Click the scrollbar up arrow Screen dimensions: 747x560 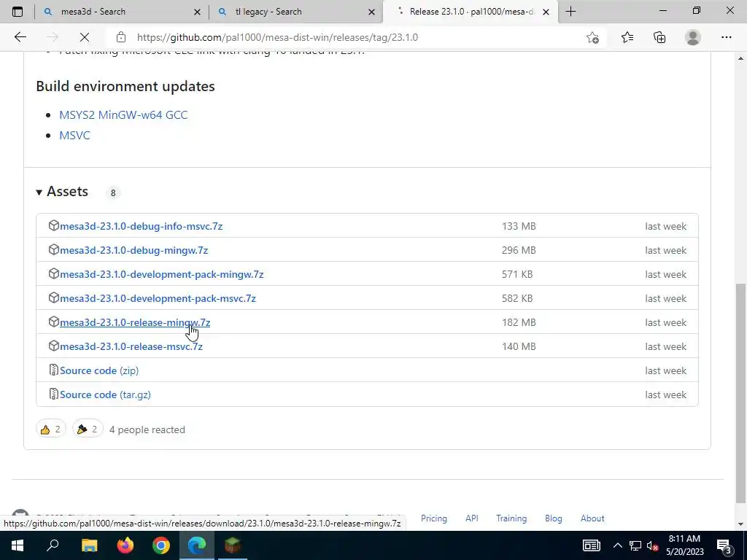click(x=740, y=58)
